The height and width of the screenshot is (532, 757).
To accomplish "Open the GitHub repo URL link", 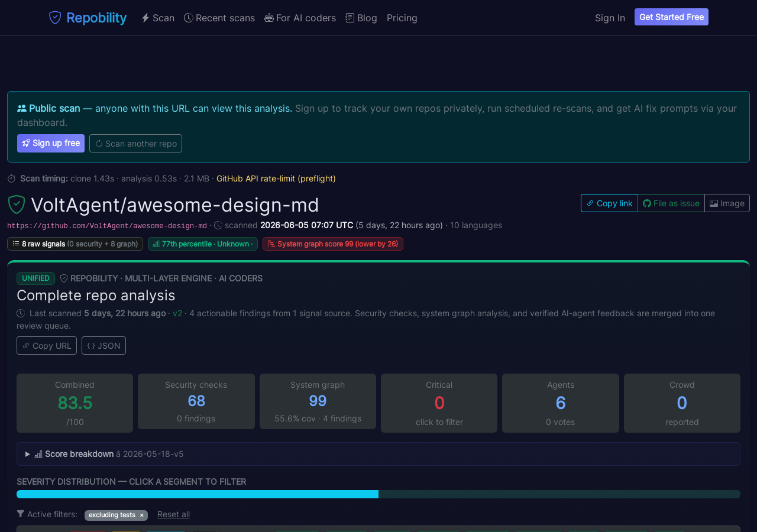I will tap(107, 226).
